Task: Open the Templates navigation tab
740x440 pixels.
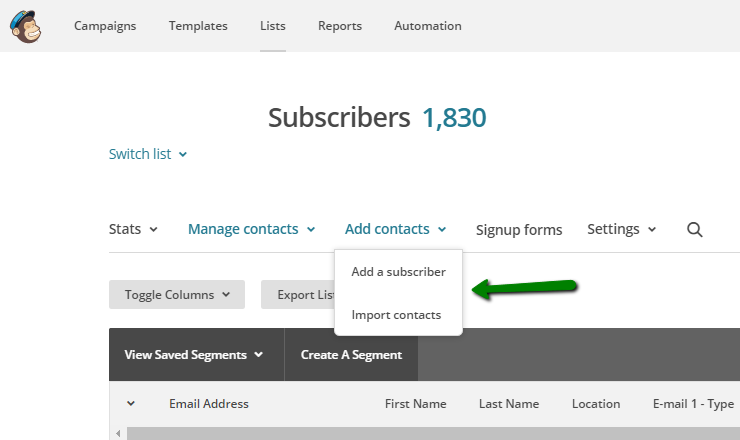Action: pos(198,26)
